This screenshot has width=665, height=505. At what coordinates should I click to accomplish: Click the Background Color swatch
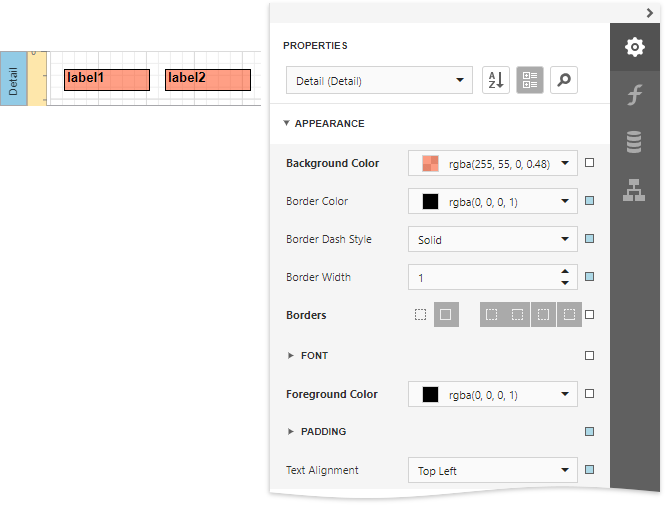[431, 163]
